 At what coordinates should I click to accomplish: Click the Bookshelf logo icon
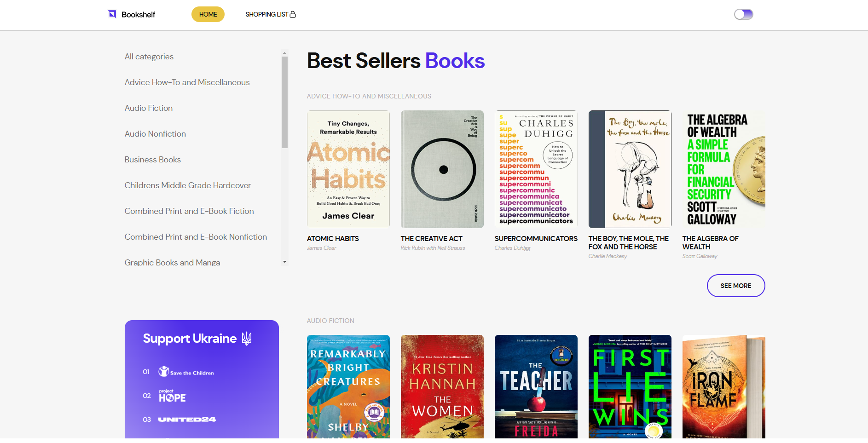[112, 14]
